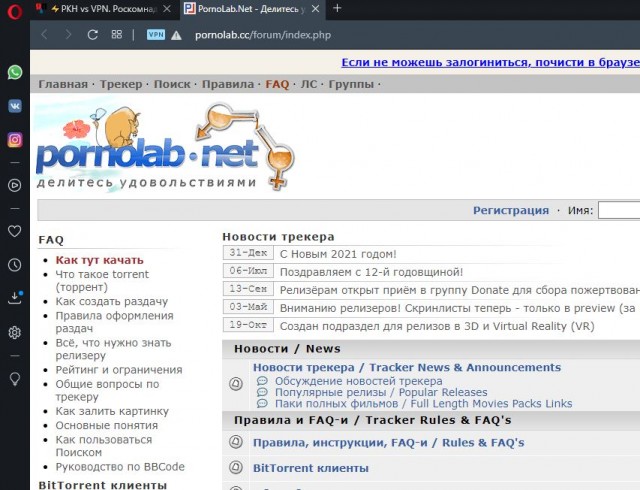Screen dimensions: 640x490
Task: Open the Главная menu item
Action: [63, 84]
